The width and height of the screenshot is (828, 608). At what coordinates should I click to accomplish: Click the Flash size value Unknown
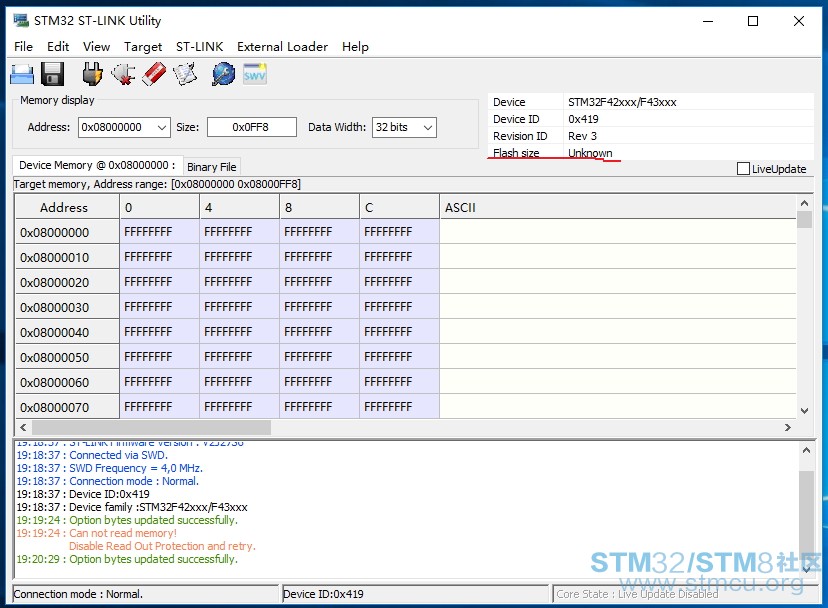click(590, 153)
